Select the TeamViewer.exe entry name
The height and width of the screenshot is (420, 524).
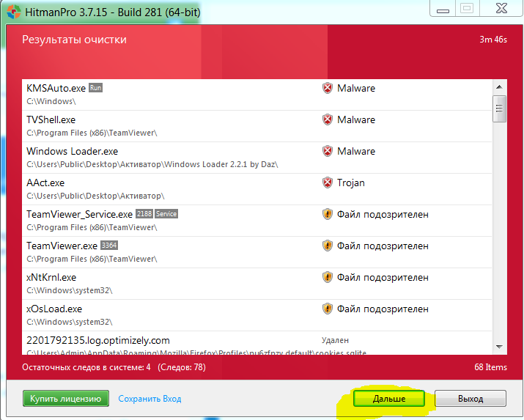[x=62, y=246]
